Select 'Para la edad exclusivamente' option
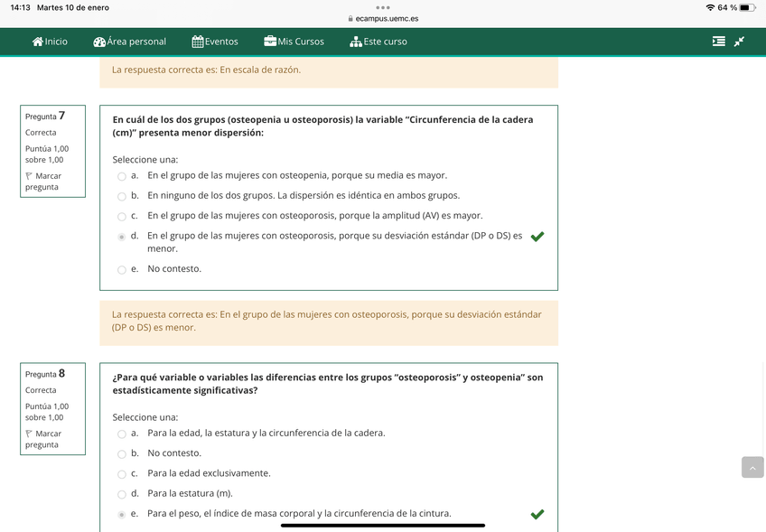 122,474
